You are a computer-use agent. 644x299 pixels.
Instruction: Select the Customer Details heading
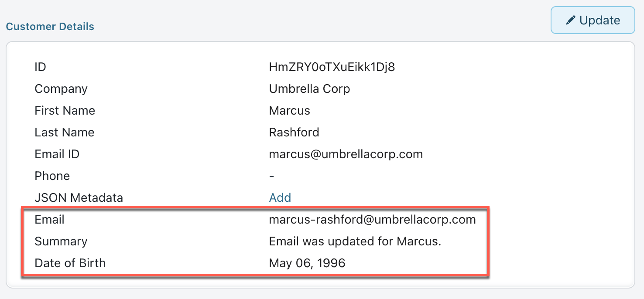(50, 27)
